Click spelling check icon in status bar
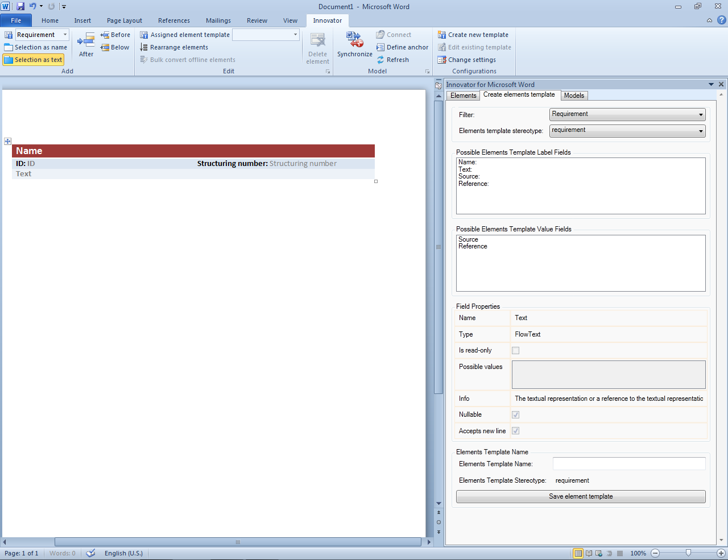Image resolution: width=728 pixels, height=560 pixels. pyautogui.click(x=90, y=553)
